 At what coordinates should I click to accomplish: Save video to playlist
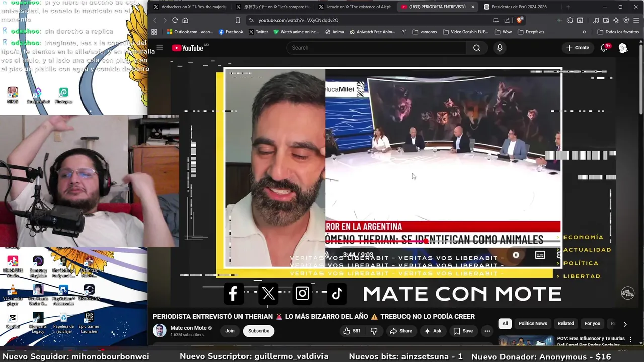point(463,331)
